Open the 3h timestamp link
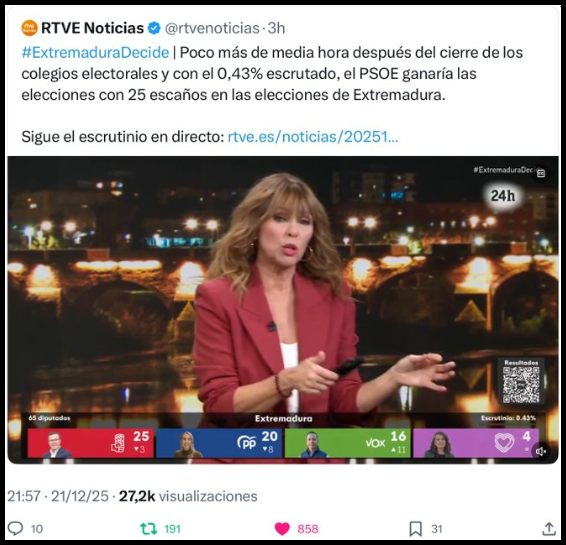 pos(276,28)
